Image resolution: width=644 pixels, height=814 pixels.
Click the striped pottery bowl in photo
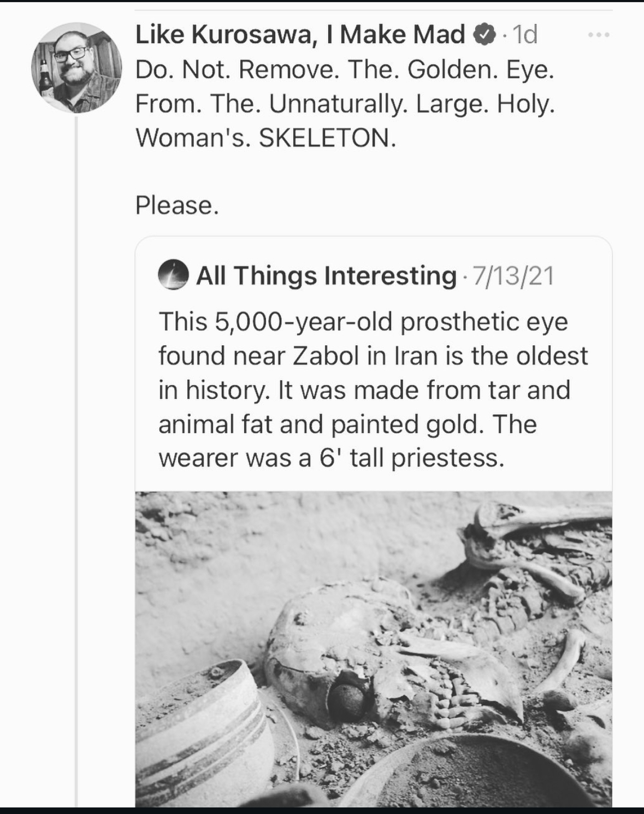click(197, 732)
